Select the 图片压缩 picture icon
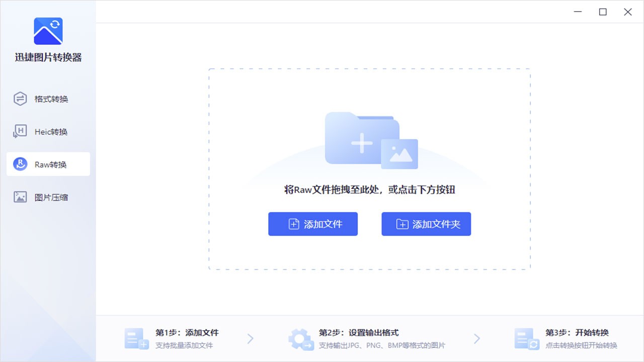The image size is (644, 362). pos(19,197)
